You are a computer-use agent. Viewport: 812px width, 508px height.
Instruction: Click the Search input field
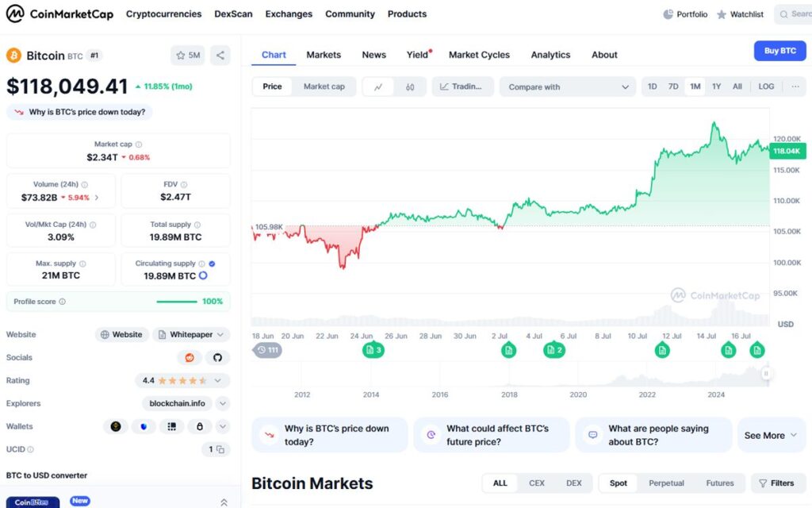tap(793, 14)
